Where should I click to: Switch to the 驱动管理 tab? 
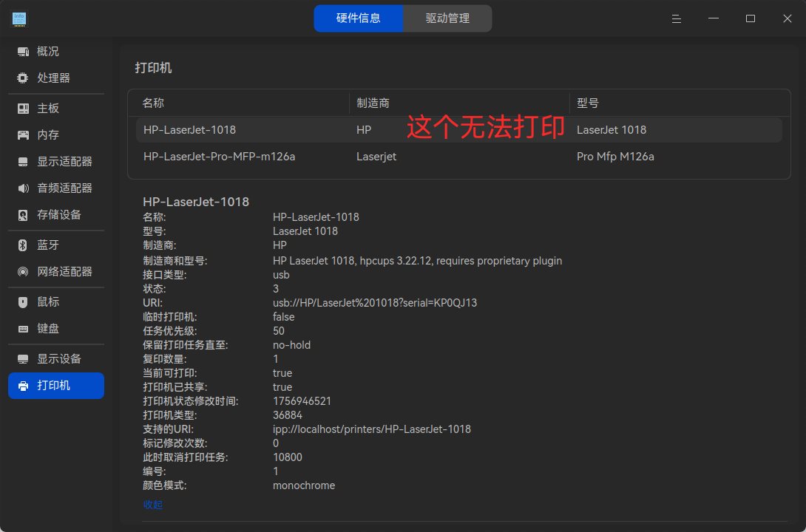(447, 18)
